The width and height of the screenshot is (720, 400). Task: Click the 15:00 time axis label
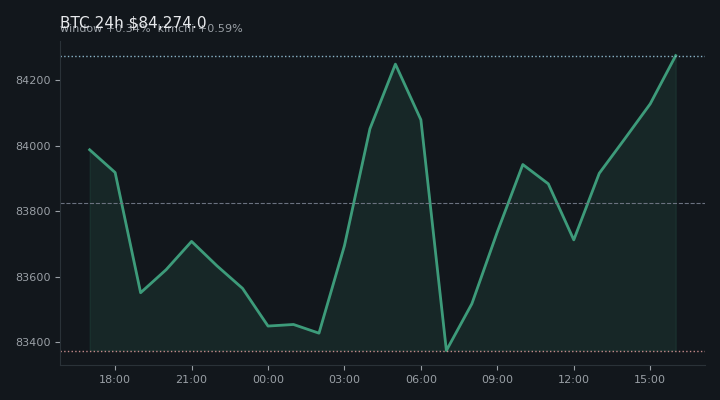pyautogui.click(x=650, y=379)
